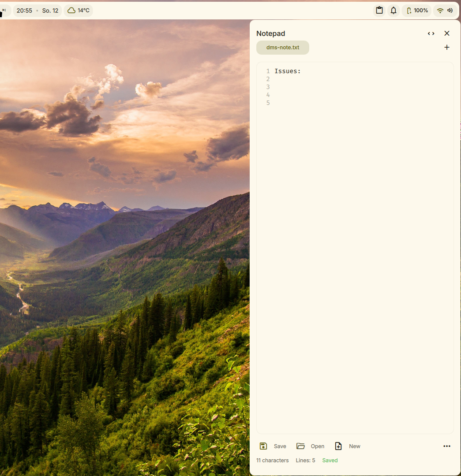Click the cloud weather 14°C widget

(79, 11)
